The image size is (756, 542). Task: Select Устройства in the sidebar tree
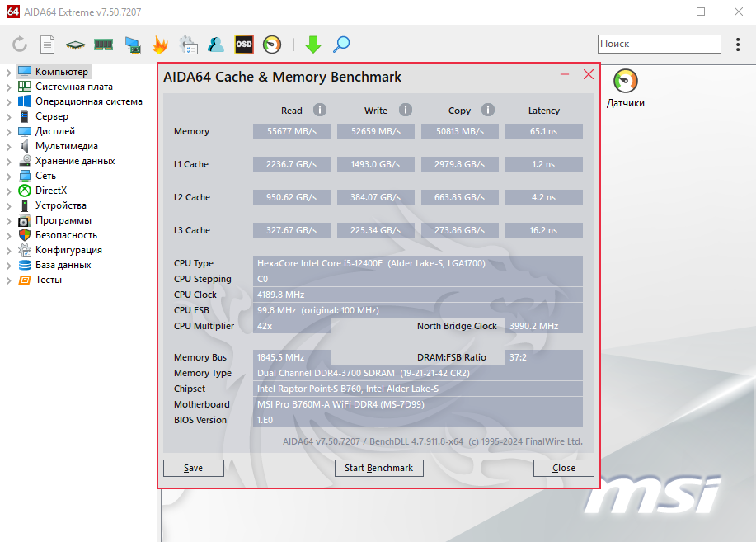tap(61, 205)
